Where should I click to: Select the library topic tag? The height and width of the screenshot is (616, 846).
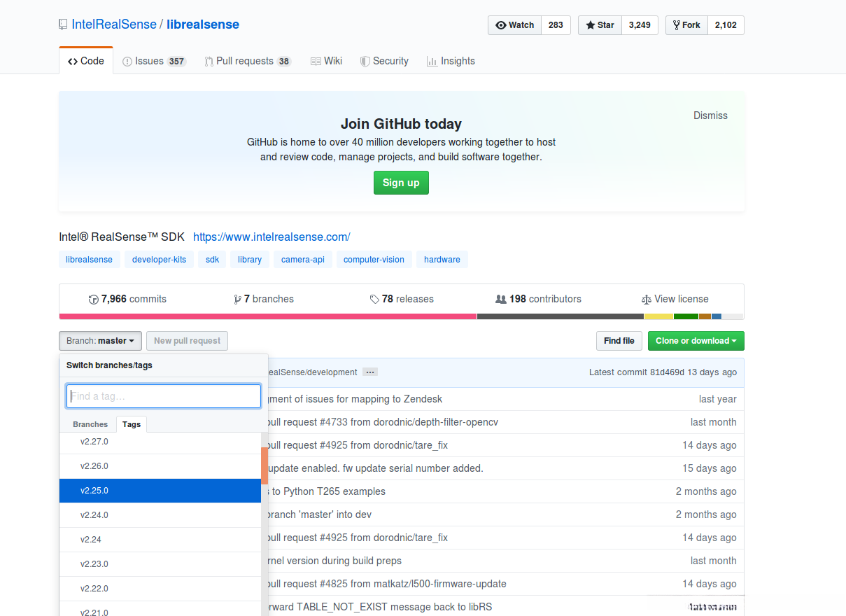(250, 260)
